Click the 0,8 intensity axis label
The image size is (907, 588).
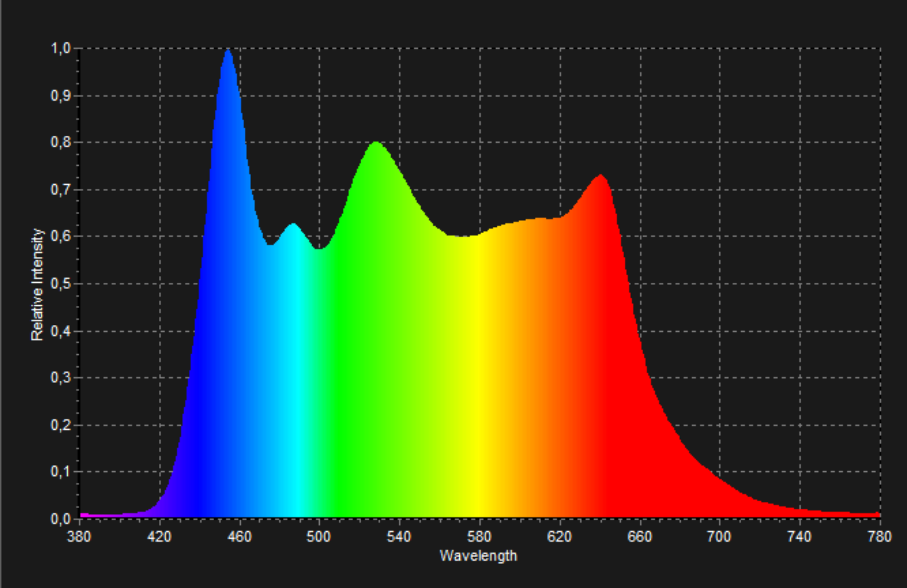click(61, 143)
